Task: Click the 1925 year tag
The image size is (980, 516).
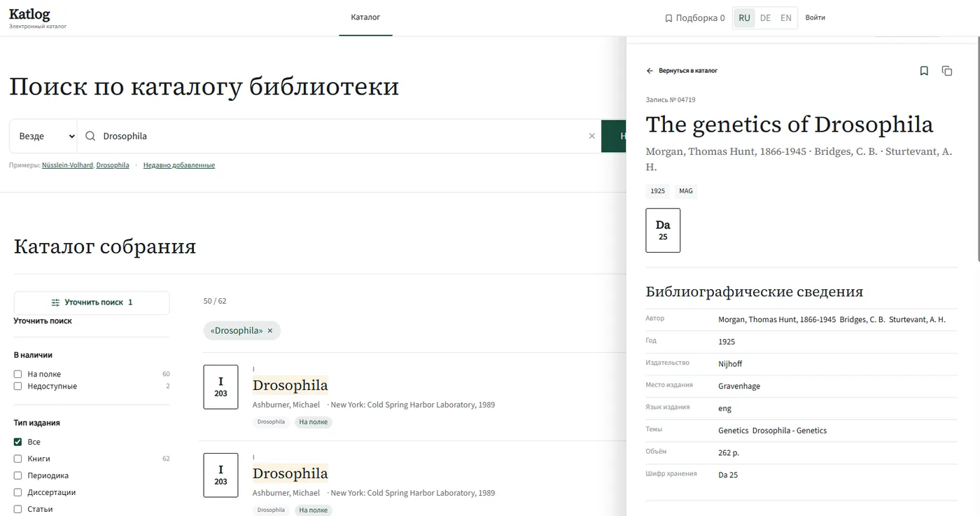Action: [657, 191]
